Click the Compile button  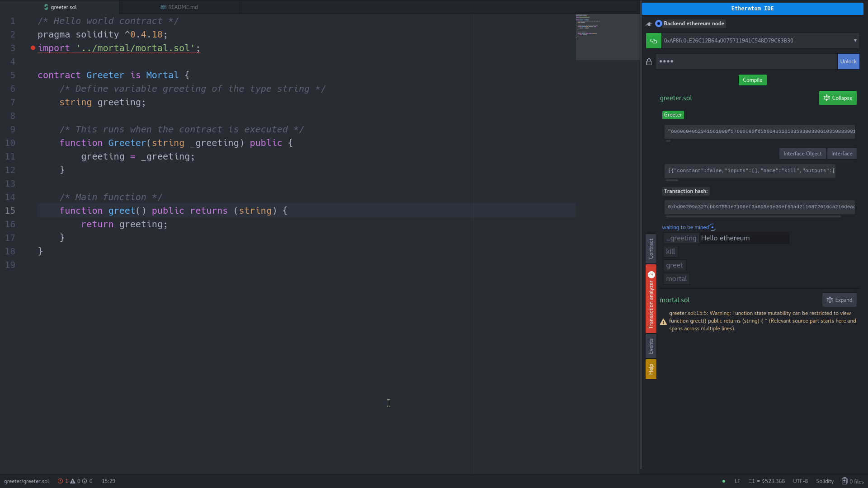(x=752, y=80)
